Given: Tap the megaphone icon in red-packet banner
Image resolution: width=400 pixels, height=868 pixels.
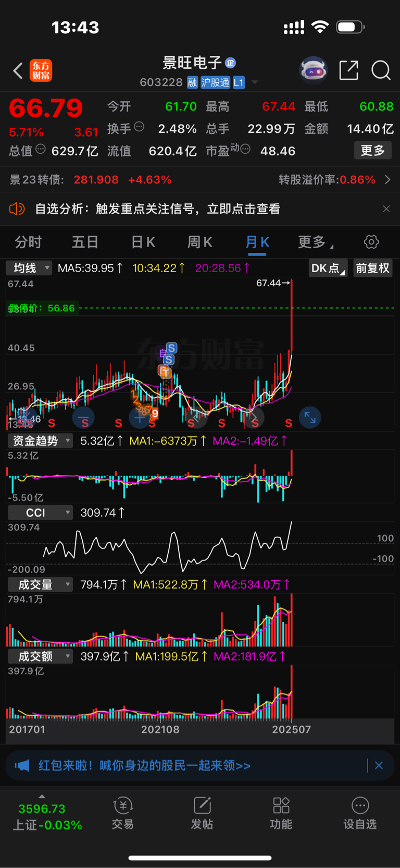Looking at the screenshot, I should pos(22,765).
